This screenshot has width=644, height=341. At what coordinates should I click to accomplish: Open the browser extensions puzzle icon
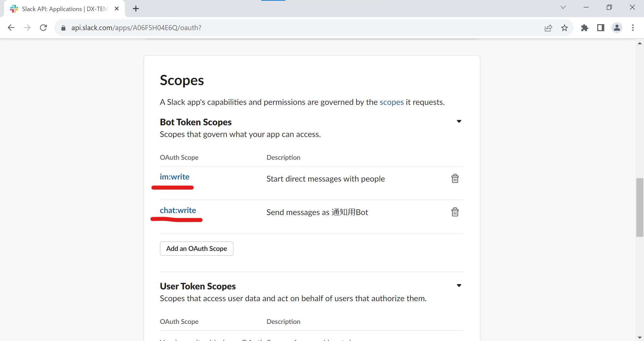(x=585, y=28)
